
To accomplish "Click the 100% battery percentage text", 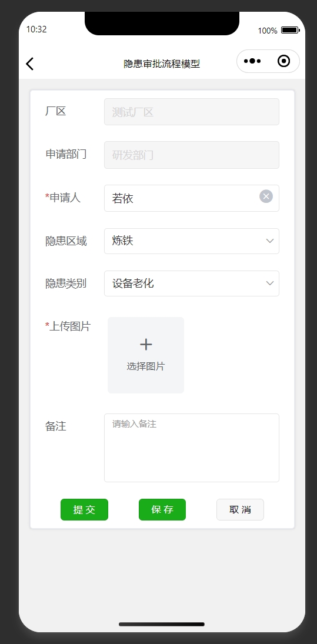I will pyautogui.click(x=268, y=31).
